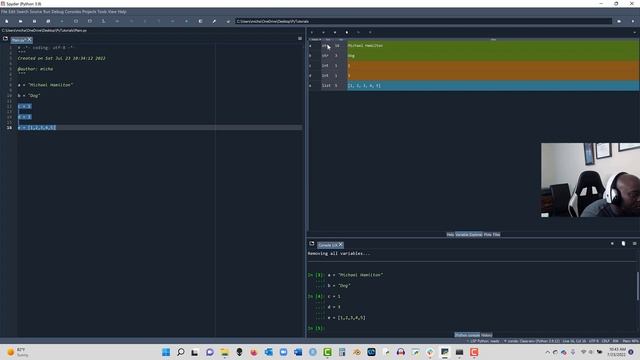The height and width of the screenshot is (360, 640).
Task: Open the PYTHONPATH manager
Action: pyautogui.click(x=228, y=21)
